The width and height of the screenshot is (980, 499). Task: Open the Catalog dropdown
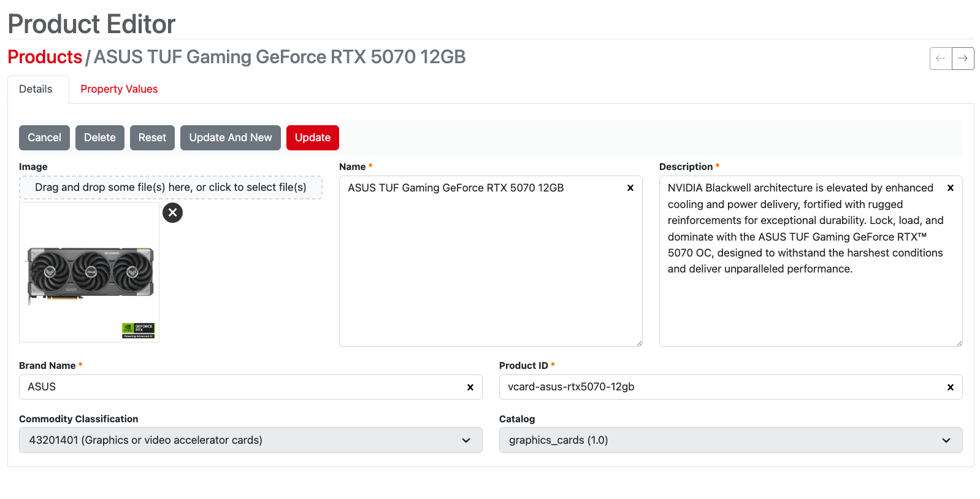[x=730, y=440]
